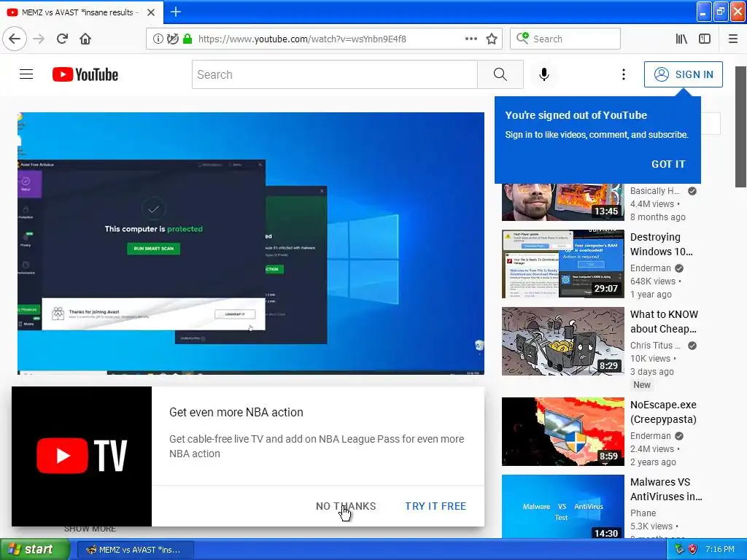Image resolution: width=747 pixels, height=560 pixels.
Task: Click the Firefox search box
Action: [x=565, y=39]
